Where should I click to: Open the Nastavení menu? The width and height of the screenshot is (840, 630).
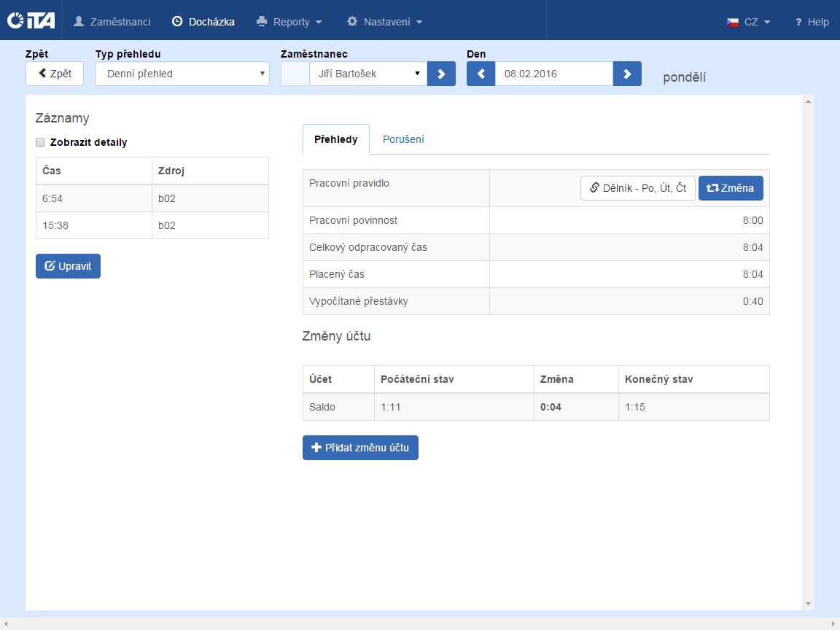click(x=384, y=22)
